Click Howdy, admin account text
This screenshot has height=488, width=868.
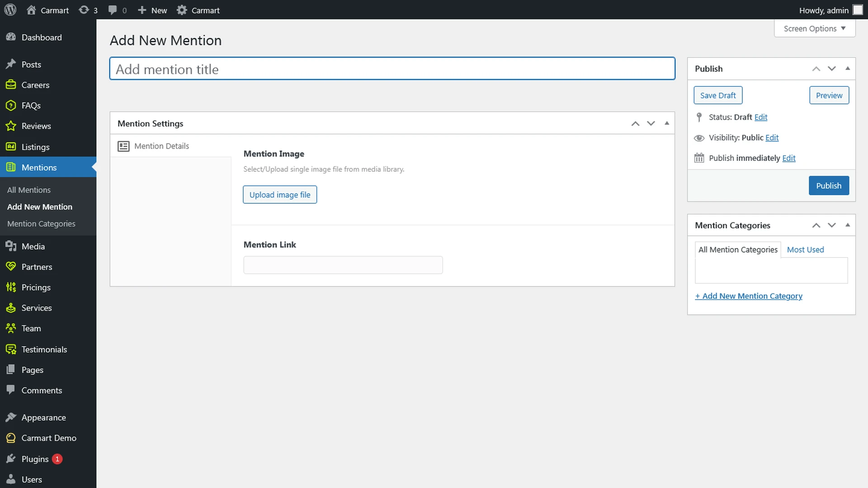(824, 10)
